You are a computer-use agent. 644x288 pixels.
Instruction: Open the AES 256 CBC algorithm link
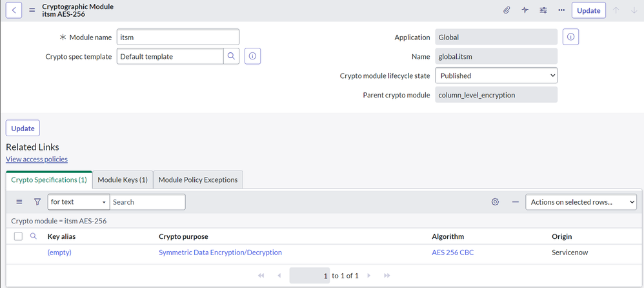pos(452,252)
